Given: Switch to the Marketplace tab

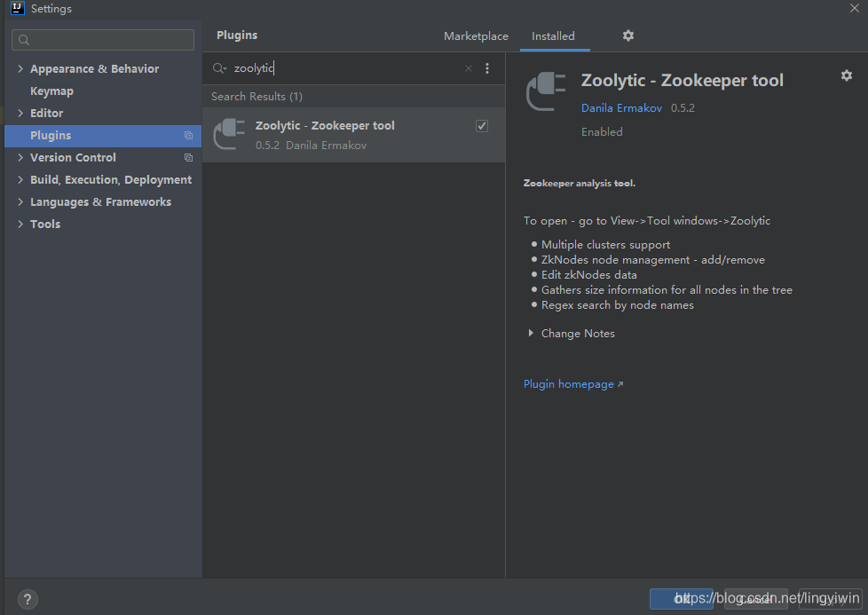Looking at the screenshot, I should (476, 36).
